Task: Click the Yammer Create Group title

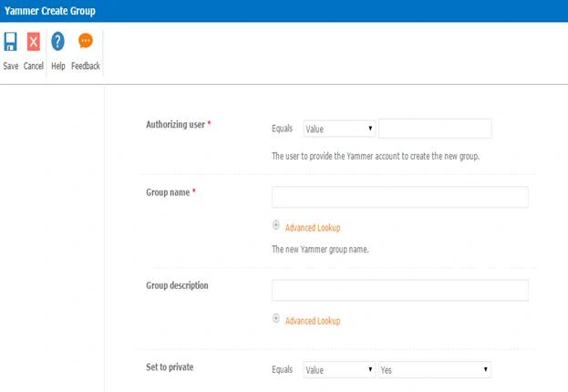Action: pos(50,11)
